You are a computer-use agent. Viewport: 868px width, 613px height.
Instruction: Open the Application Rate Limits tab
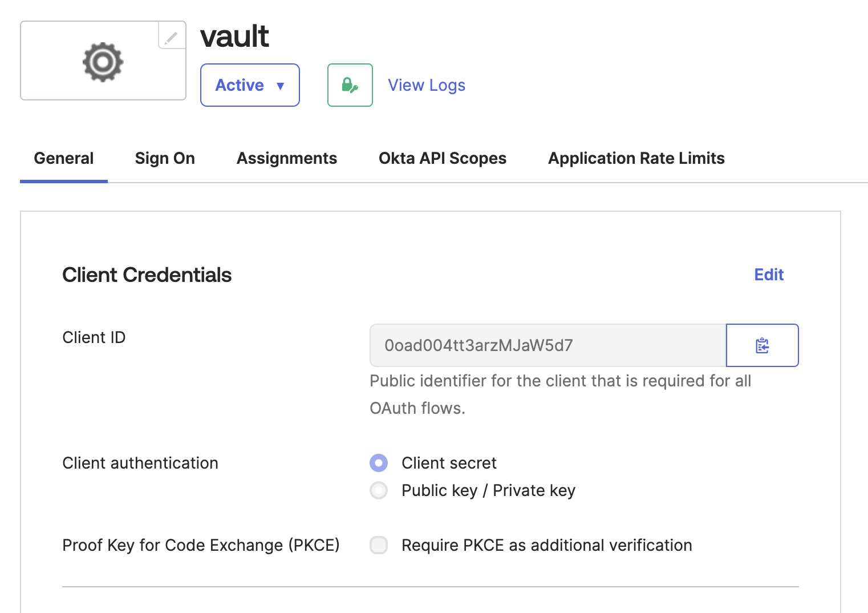coord(636,159)
